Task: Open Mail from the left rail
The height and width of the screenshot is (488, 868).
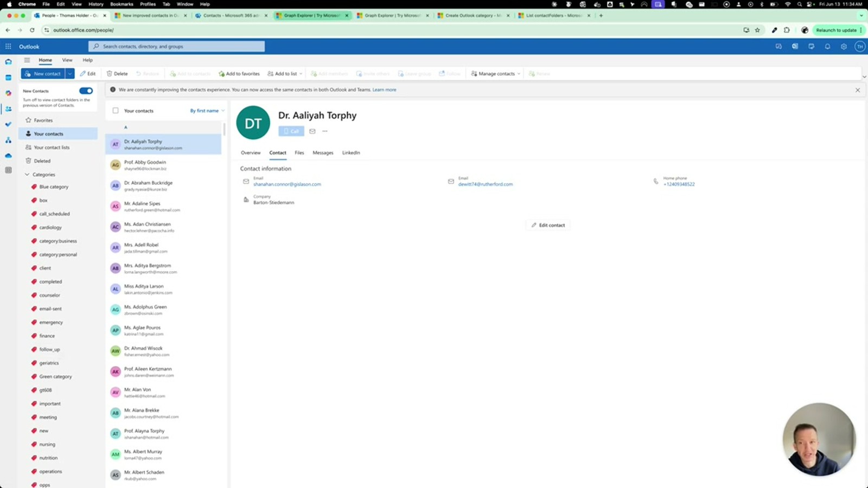Action: pos(8,62)
